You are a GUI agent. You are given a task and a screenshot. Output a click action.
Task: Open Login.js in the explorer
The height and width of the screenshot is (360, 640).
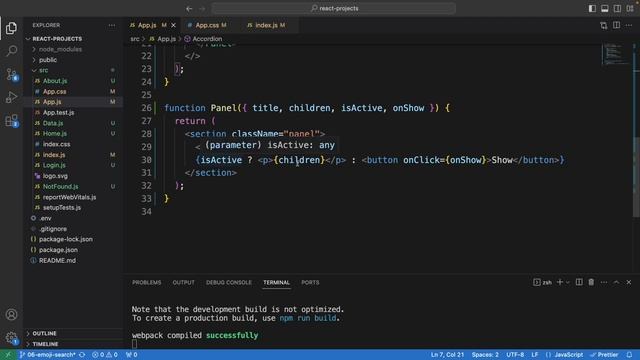(54, 165)
